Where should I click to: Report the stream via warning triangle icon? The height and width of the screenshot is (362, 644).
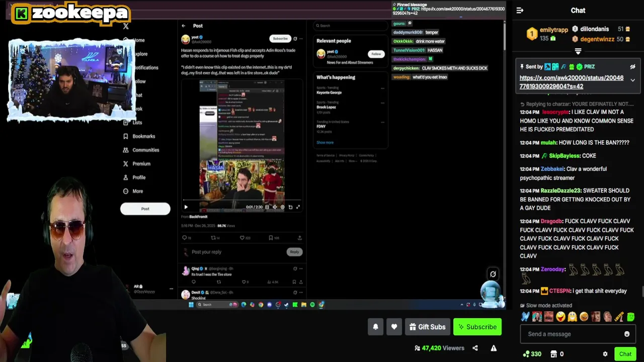[494, 348]
